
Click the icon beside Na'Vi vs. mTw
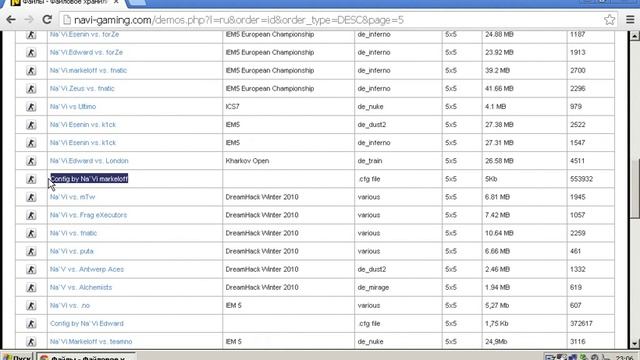pyautogui.click(x=31, y=197)
